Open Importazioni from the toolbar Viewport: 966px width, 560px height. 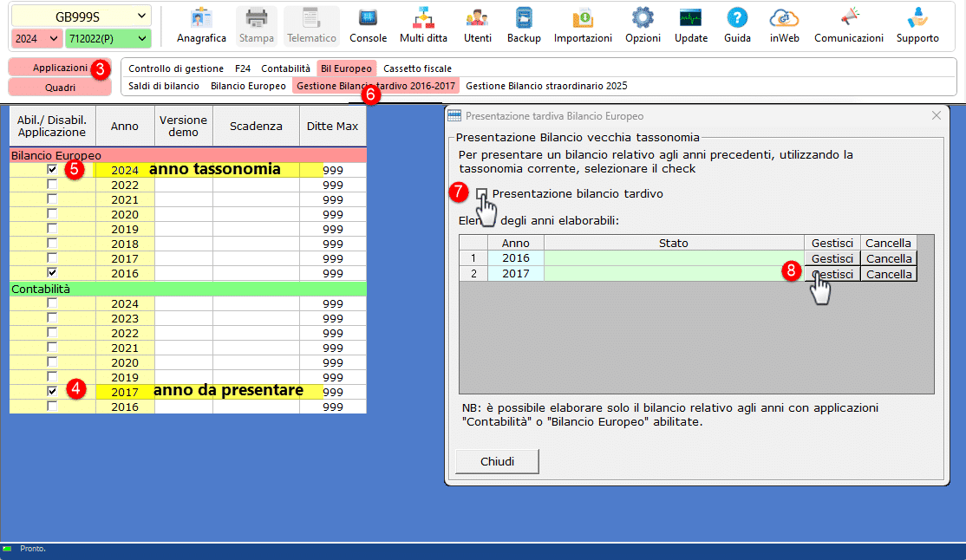click(x=583, y=25)
